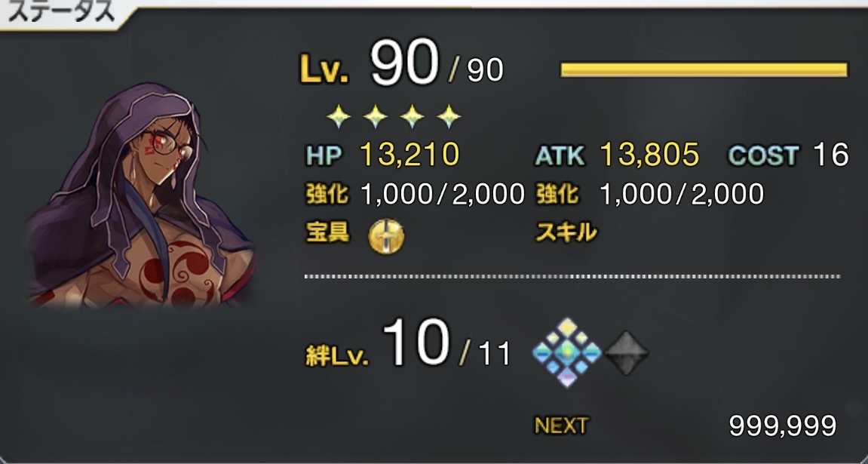Click the HP value 13,210
The height and width of the screenshot is (464, 868).
(x=409, y=155)
